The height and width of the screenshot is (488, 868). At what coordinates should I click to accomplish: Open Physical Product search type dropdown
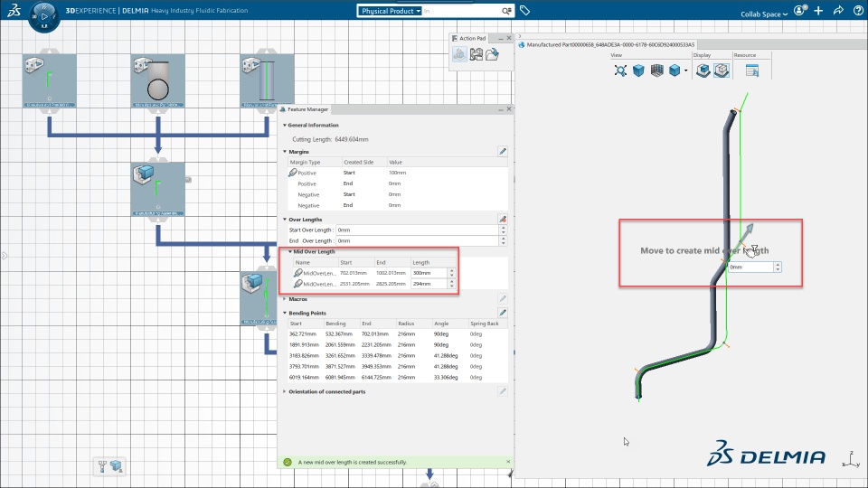(x=390, y=11)
